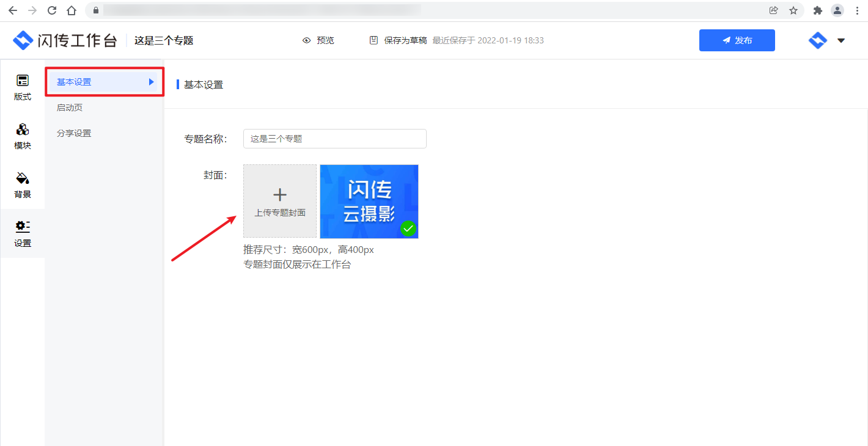Expand the account dropdown arrow

point(841,41)
